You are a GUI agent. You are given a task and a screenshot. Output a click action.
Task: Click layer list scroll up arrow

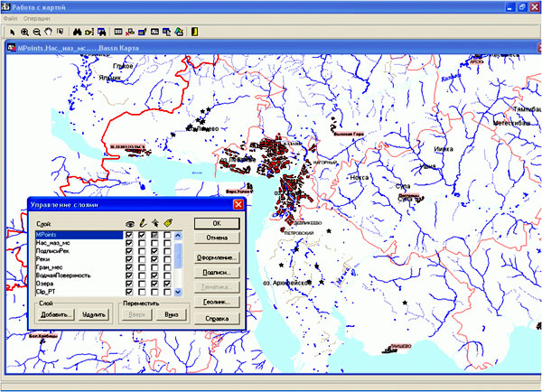(178, 236)
